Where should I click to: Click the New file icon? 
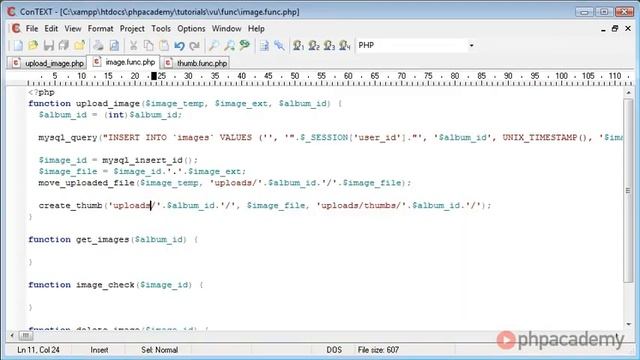point(18,45)
